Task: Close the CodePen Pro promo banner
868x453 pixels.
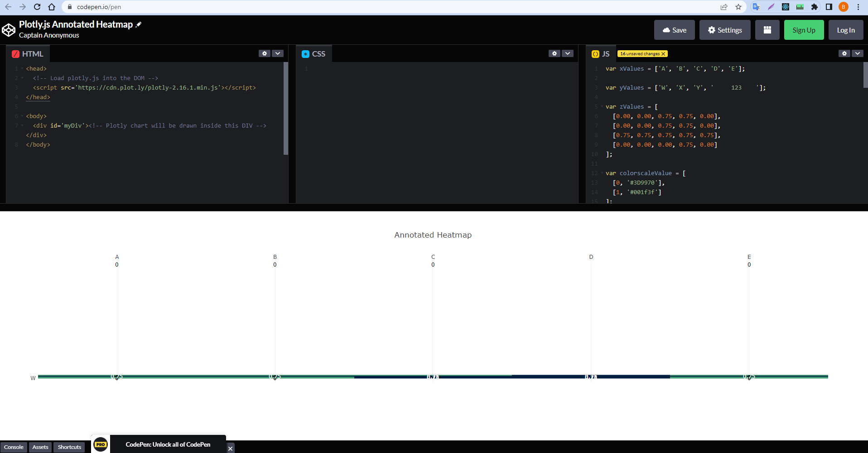Action: pyautogui.click(x=230, y=448)
